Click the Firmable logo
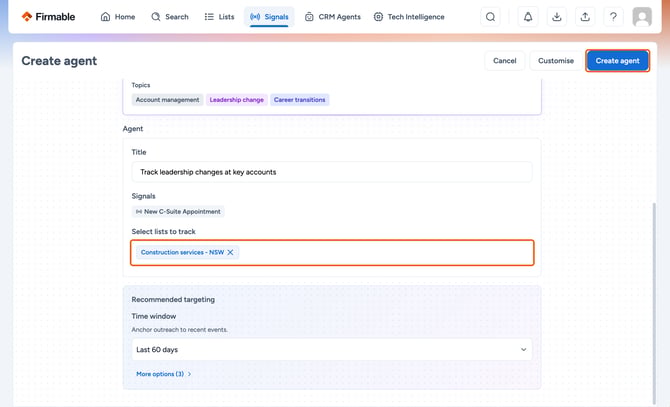This screenshot has height=407, width=670. pos(48,17)
